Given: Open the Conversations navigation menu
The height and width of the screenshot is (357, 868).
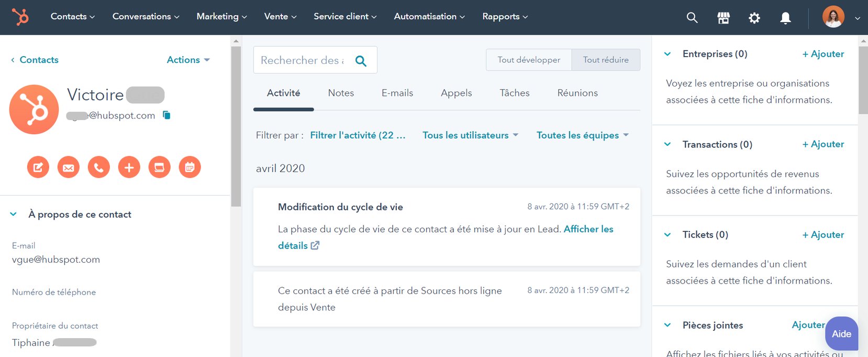Looking at the screenshot, I should (146, 16).
